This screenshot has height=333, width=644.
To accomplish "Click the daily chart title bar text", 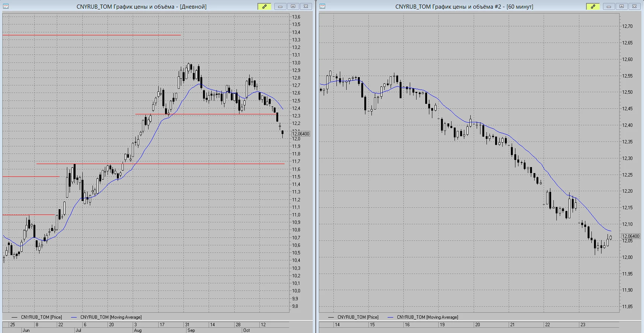I will (141, 7).
